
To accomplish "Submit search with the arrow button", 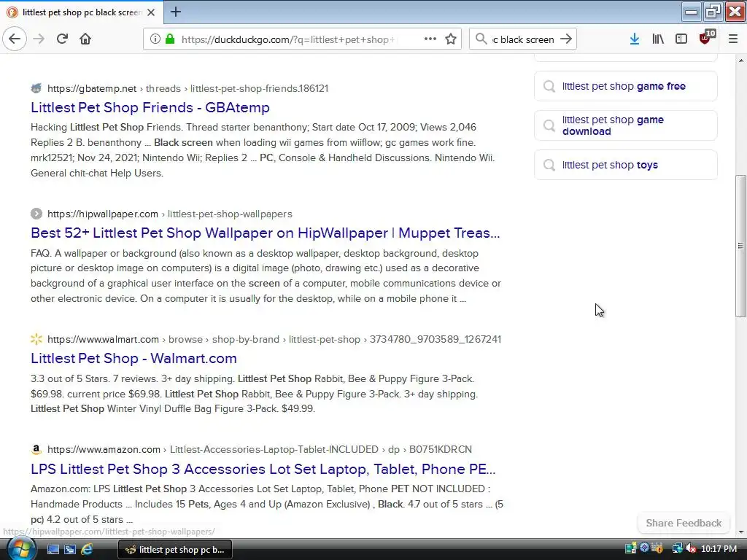I will (x=566, y=39).
